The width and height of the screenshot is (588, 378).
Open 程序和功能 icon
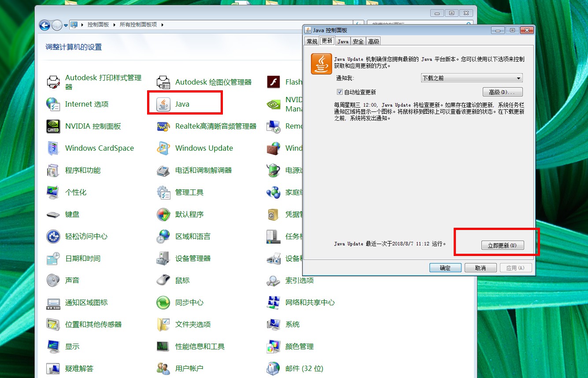(x=53, y=170)
